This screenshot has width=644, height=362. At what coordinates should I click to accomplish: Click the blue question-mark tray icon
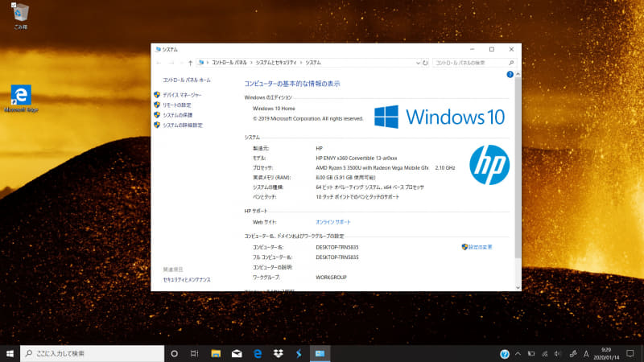pos(505,354)
